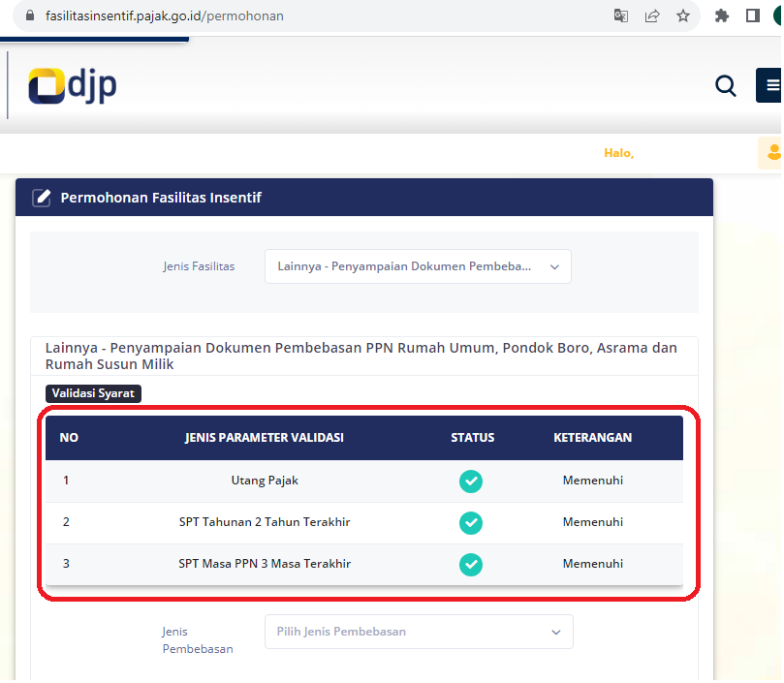Open the site search magnifier
Image resolution: width=784 pixels, height=683 pixels.
click(x=725, y=86)
